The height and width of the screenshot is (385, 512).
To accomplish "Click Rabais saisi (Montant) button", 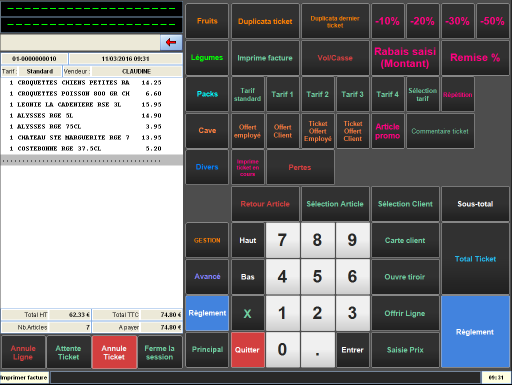I will point(405,58).
